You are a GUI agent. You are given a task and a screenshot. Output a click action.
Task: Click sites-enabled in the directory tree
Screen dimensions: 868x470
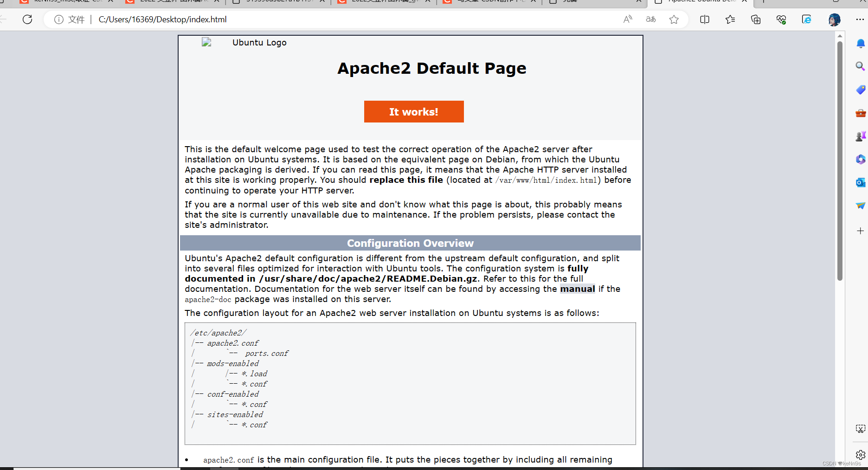[x=235, y=415]
